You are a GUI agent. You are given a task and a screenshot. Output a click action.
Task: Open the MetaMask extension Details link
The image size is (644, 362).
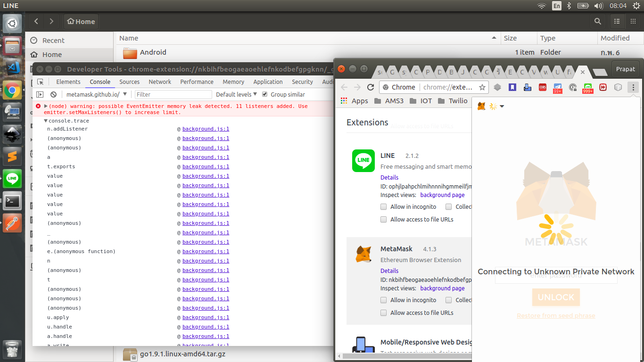(389, 271)
